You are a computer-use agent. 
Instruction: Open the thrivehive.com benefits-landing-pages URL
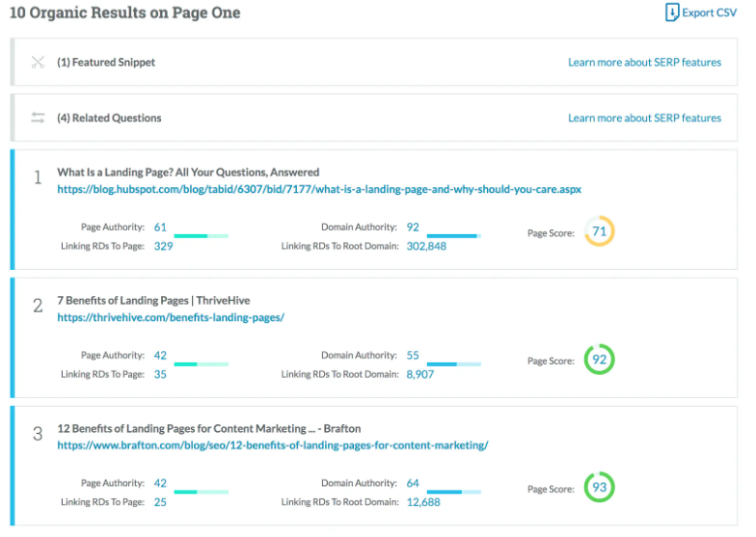(171, 317)
